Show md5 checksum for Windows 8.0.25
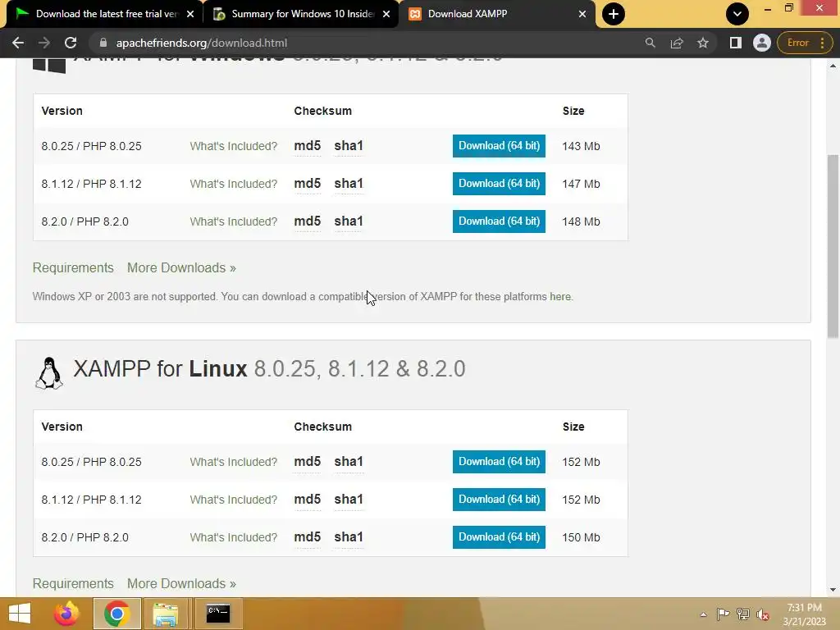 tap(308, 146)
